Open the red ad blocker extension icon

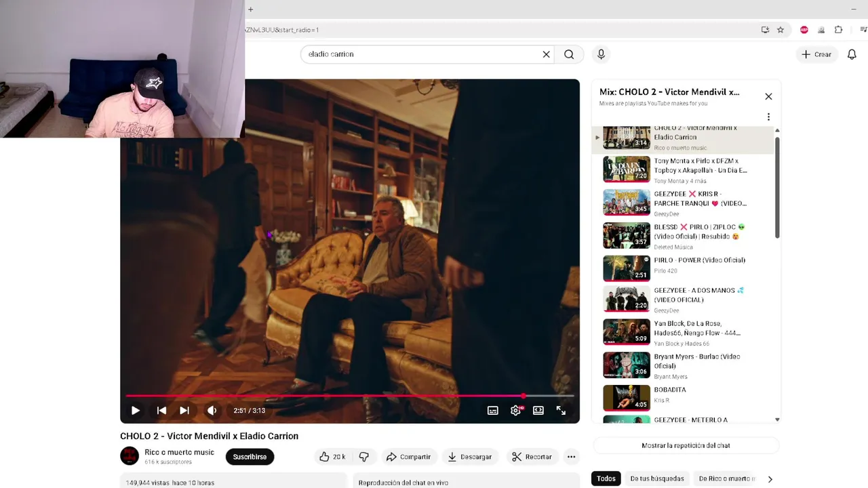tap(804, 30)
